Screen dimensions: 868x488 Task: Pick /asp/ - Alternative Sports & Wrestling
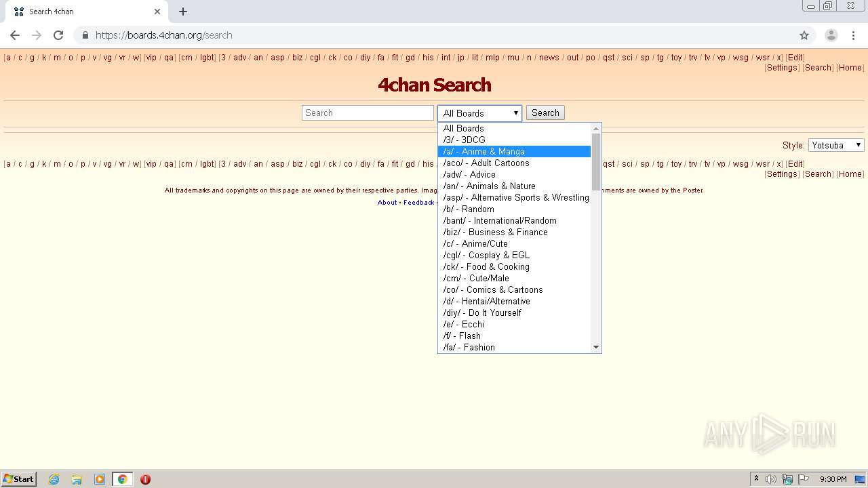click(x=514, y=197)
